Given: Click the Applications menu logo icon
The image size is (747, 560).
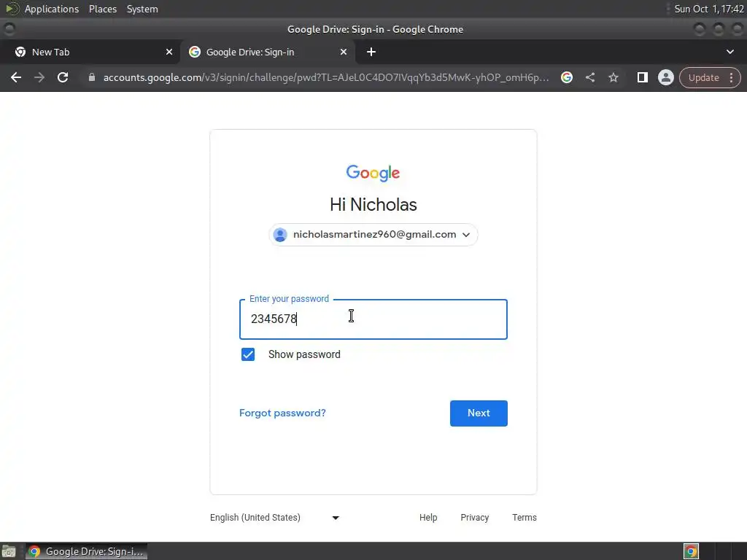Looking at the screenshot, I should click(x=12, y=9).
